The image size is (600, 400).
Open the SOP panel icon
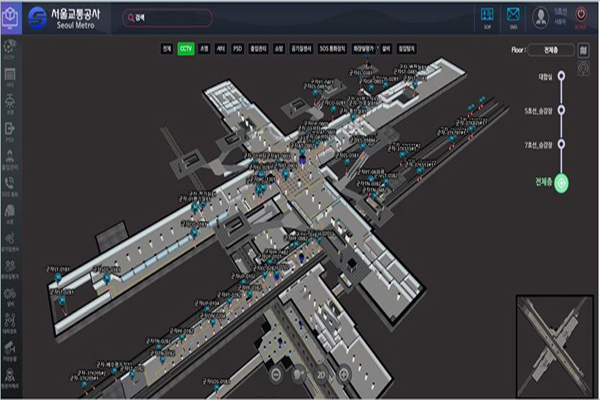pyautogui.click(x=487, y=16)
